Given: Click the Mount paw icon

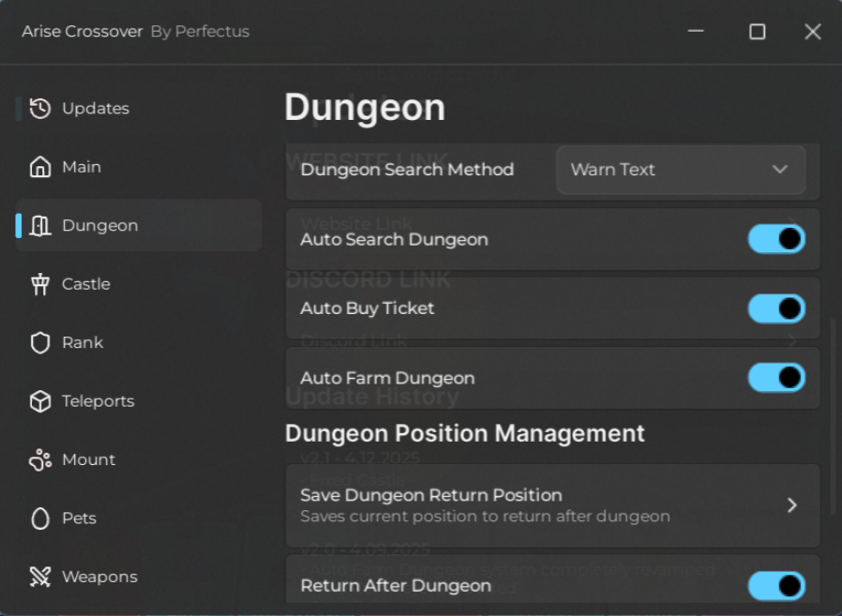Looking at the screenshot, I should point(39,459).
